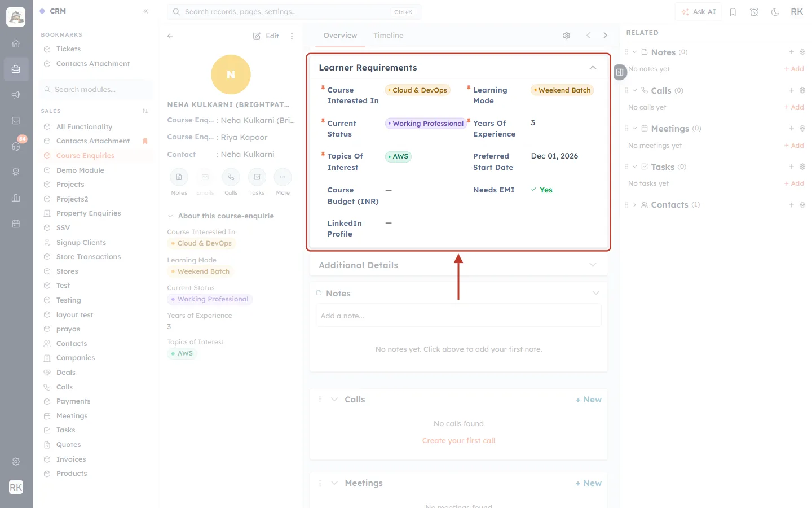The image size is (812, 508).
Task: Open the More quick actions icon
Action: [x=283, y=177]
